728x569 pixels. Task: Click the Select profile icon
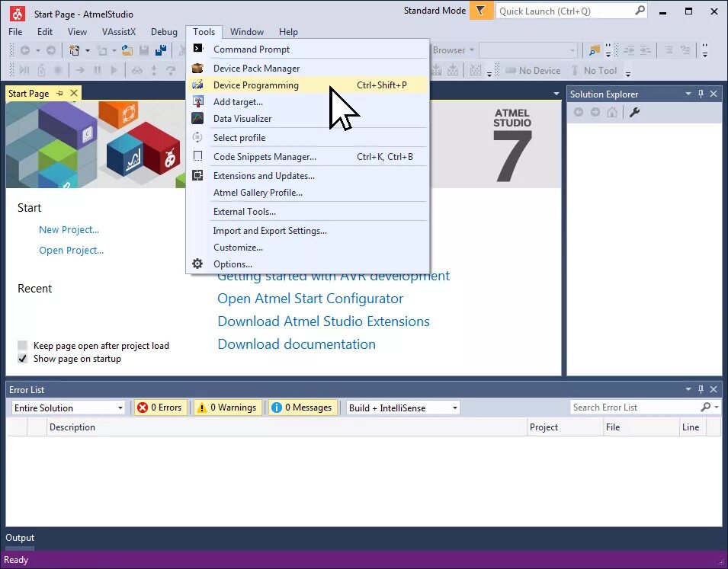(x=197, y=137)
